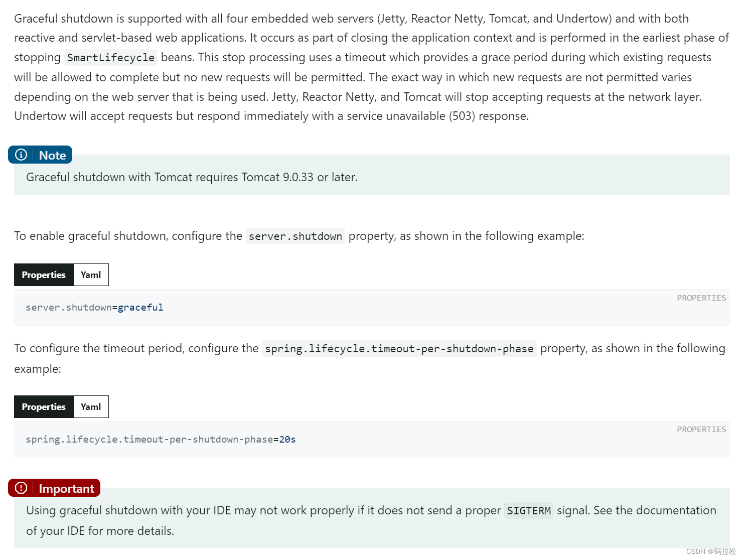The image size is (744, 560).
Task: Select the Properties tab above timeout example
Action: [x=44, y=407]
